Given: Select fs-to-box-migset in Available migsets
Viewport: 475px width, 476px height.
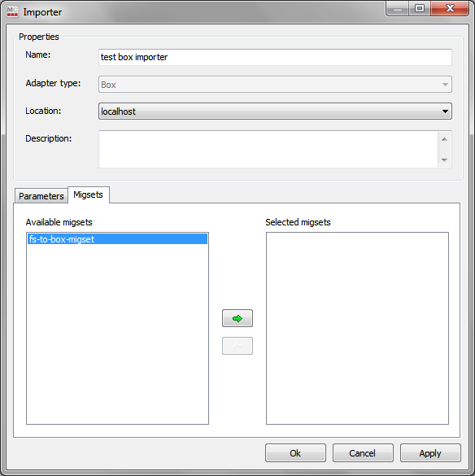Looking at the screenshot, I should 117,239.
